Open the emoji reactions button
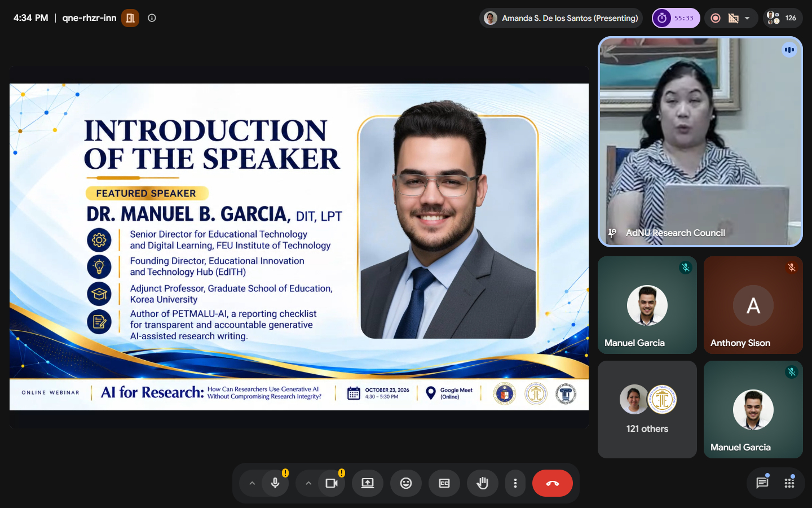This screenshot has height=508, width=812. tap(406, 483)
